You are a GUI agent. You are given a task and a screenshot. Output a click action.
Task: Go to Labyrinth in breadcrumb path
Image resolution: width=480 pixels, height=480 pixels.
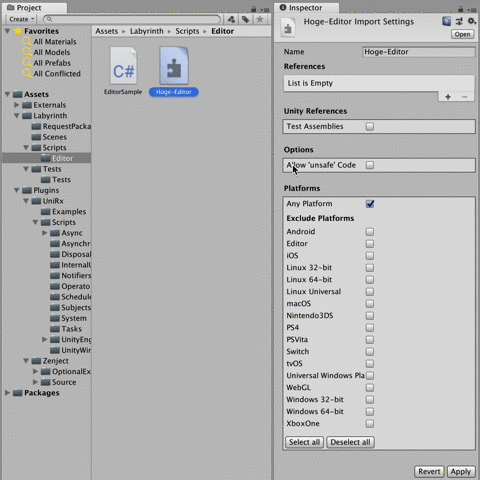[147, 31]
